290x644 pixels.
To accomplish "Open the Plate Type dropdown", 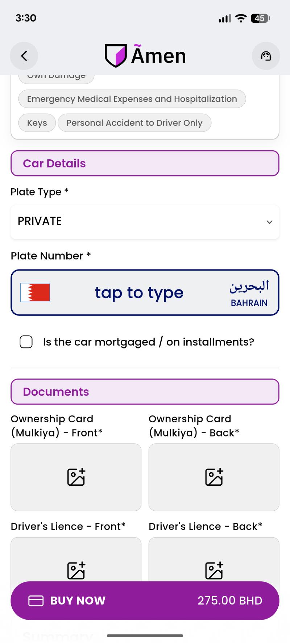I will 145,222.
